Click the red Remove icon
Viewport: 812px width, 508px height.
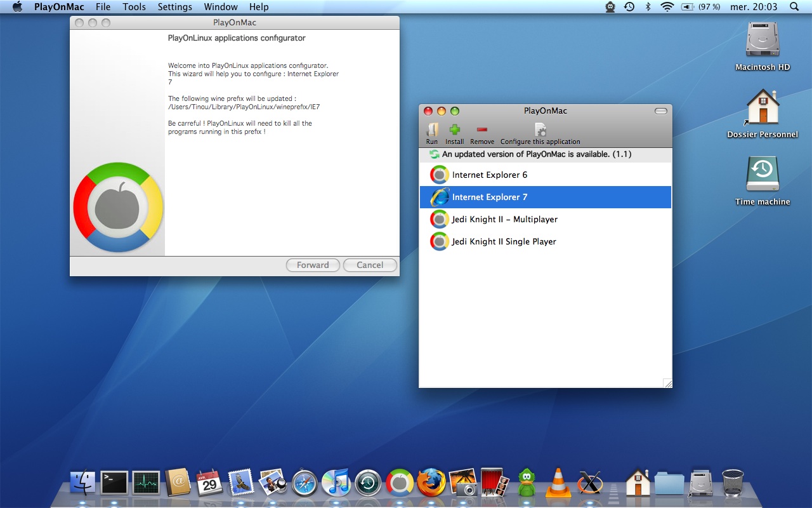481,130
